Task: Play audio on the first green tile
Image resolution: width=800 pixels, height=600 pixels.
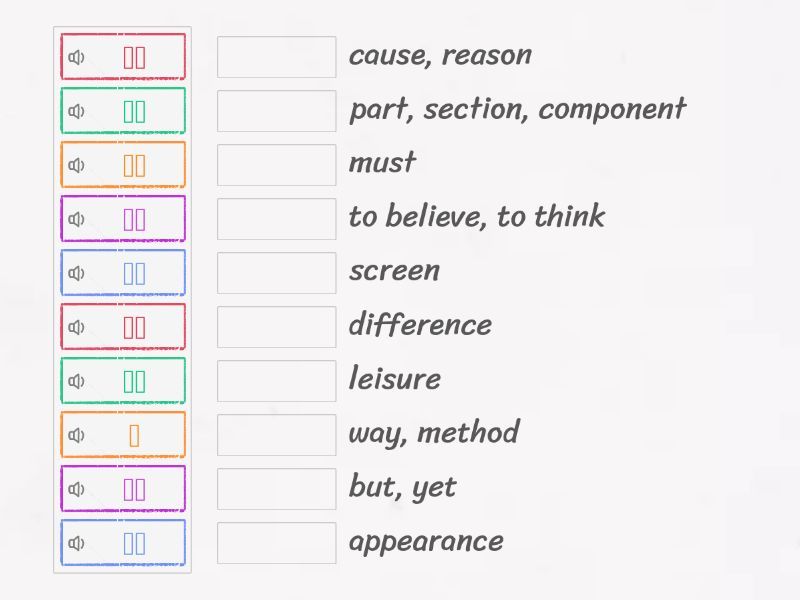Action: pyautogui.click(x=76, y=111)
